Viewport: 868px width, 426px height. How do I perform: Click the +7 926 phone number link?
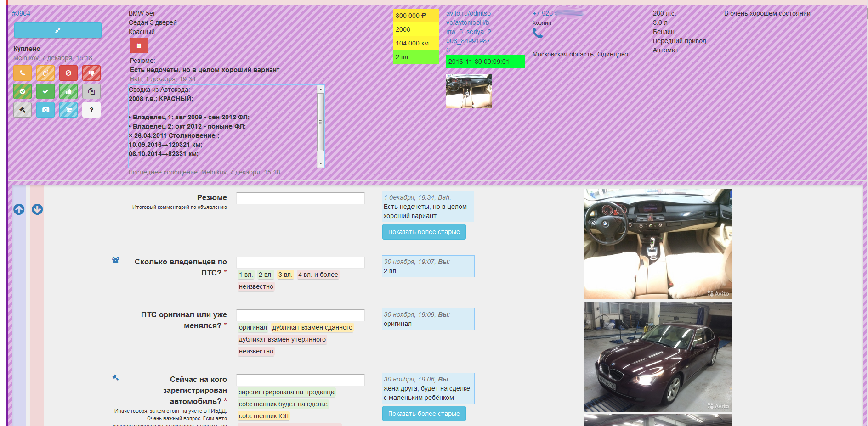[557, 13]
